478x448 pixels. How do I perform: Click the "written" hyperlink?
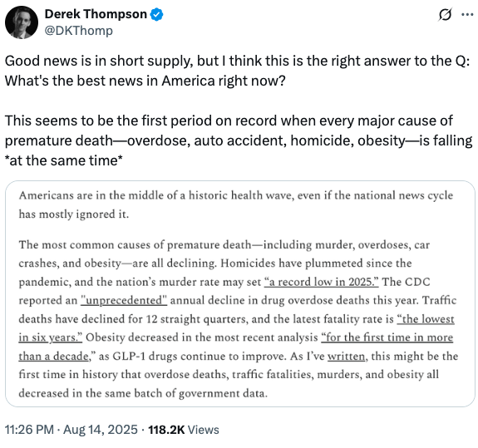coord(346,356)
